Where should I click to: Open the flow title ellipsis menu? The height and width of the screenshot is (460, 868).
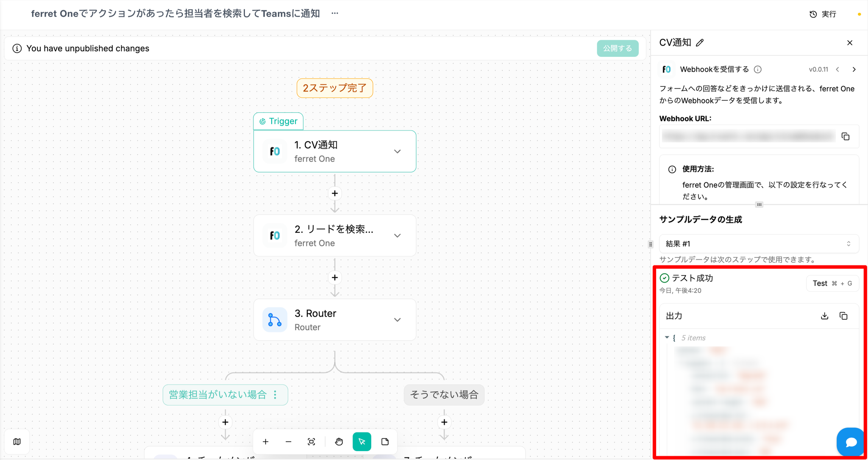[335, 14]
